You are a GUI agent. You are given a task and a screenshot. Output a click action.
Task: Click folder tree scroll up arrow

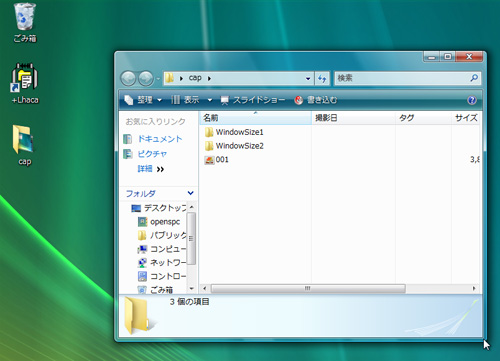[192, 207]
